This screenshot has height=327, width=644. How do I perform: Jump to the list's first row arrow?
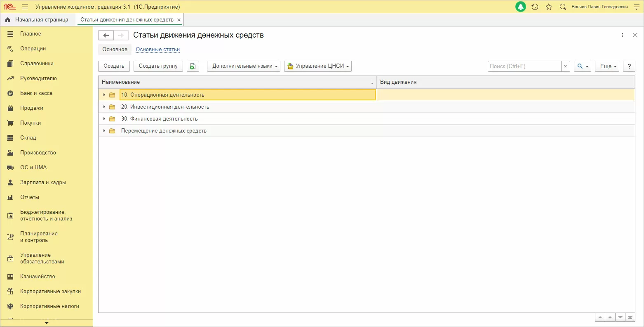tap(600, 318)
